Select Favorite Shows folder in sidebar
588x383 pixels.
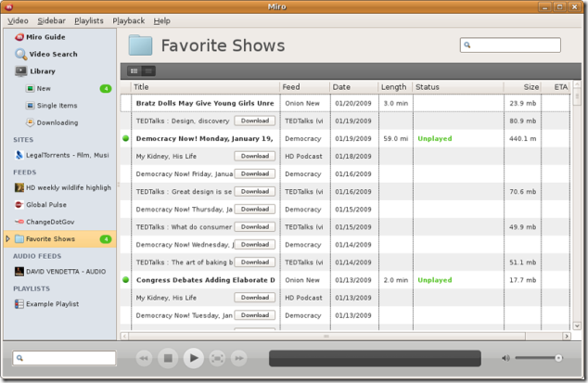[60, 239]
